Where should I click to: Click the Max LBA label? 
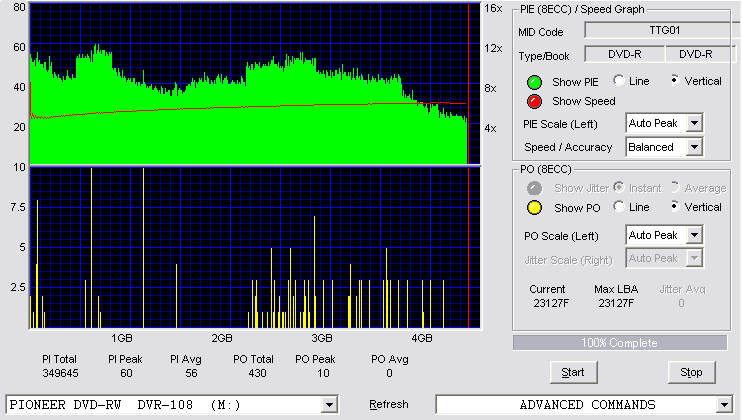click(616, 289)
